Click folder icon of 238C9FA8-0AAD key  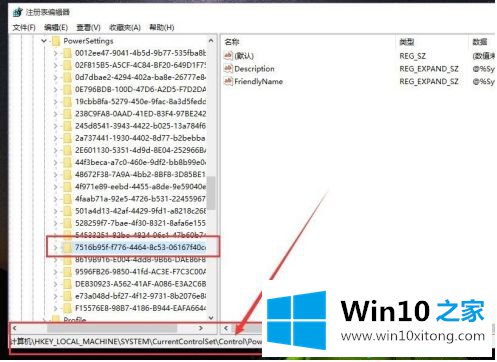pos(67,114)
